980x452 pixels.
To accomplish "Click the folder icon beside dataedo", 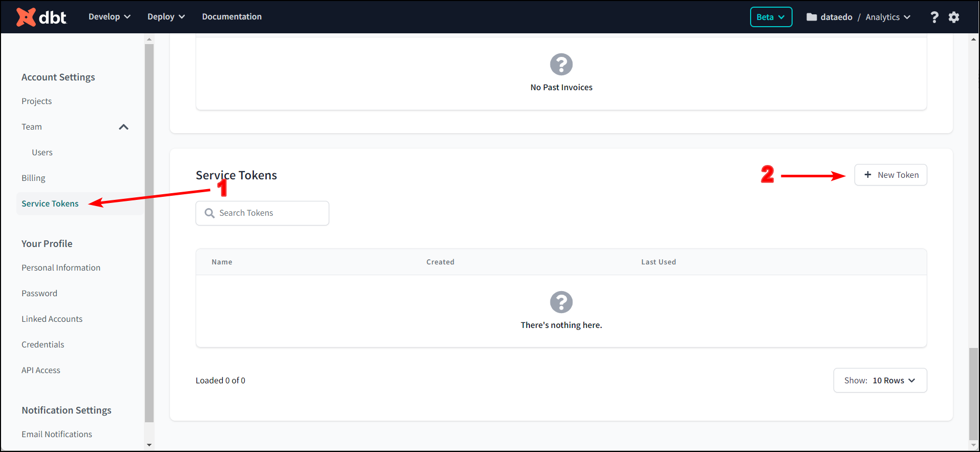I will pos(812,17).
